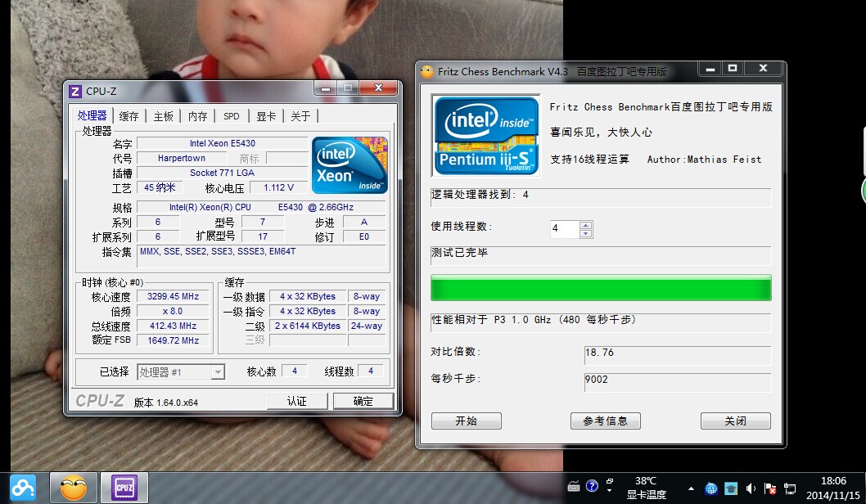Screen dimensions: 866x504
Task: Click the core voltage value "1.112 V"
Action: [x=278, y=187]
